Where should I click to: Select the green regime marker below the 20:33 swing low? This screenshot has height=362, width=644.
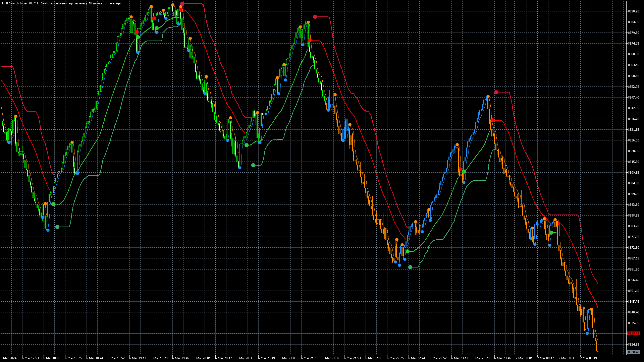(x=253, y=165)
